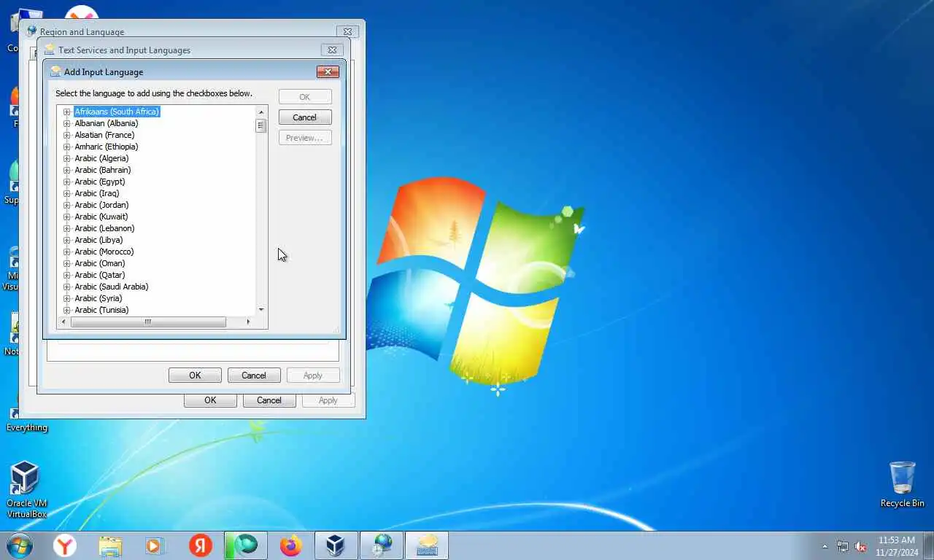Select the Region and Language taskbar button
Viewport: 934px width, 560px height.
point(382,545)
